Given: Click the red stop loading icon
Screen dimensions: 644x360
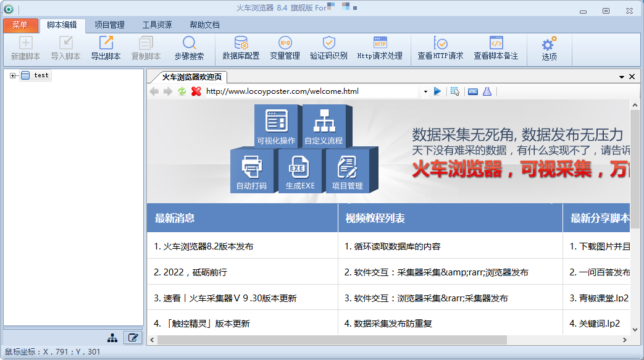Looking at the screenshot, I should [x=196, y=91].
